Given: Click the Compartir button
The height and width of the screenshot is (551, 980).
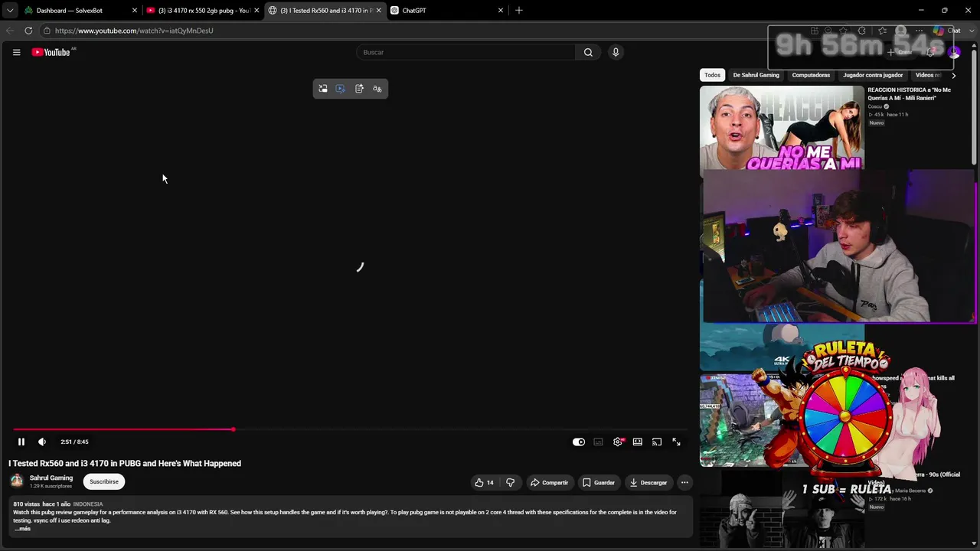Looking at the screenshot, I should point(550,482).
